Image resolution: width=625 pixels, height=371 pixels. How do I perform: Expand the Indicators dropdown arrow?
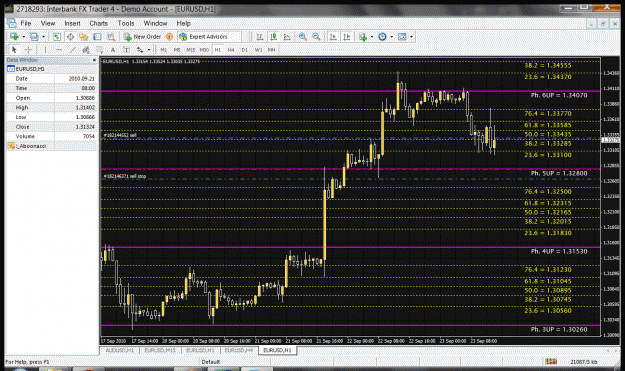372,37
